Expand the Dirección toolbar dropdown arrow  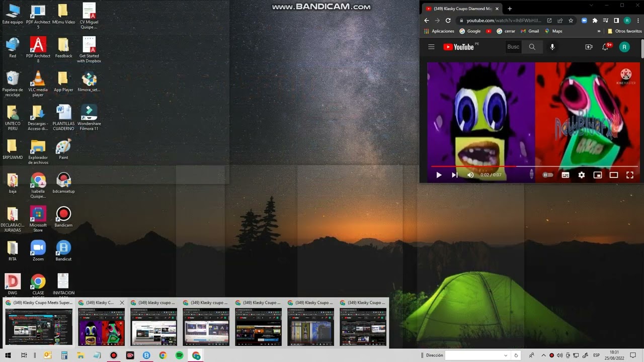[x=506, y=355]
